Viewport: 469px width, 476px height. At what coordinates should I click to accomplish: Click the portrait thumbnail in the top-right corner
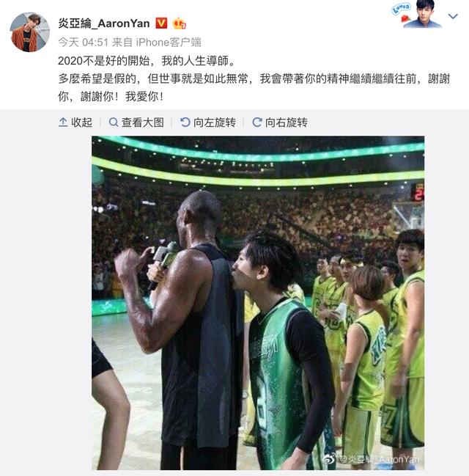click(423, 14)
